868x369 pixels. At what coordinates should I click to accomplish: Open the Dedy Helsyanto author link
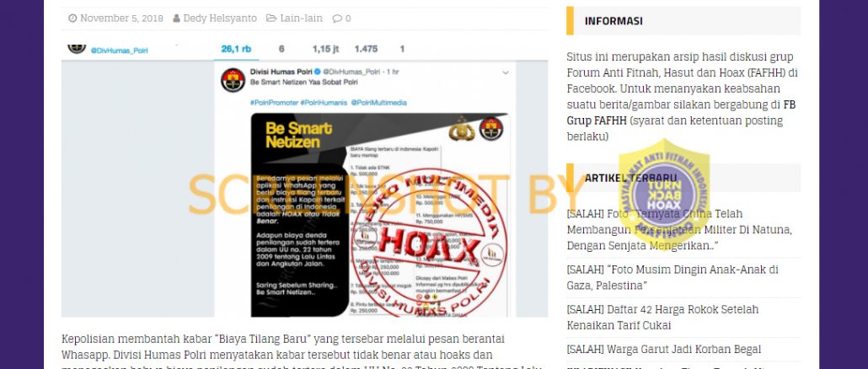coord(220,19)
